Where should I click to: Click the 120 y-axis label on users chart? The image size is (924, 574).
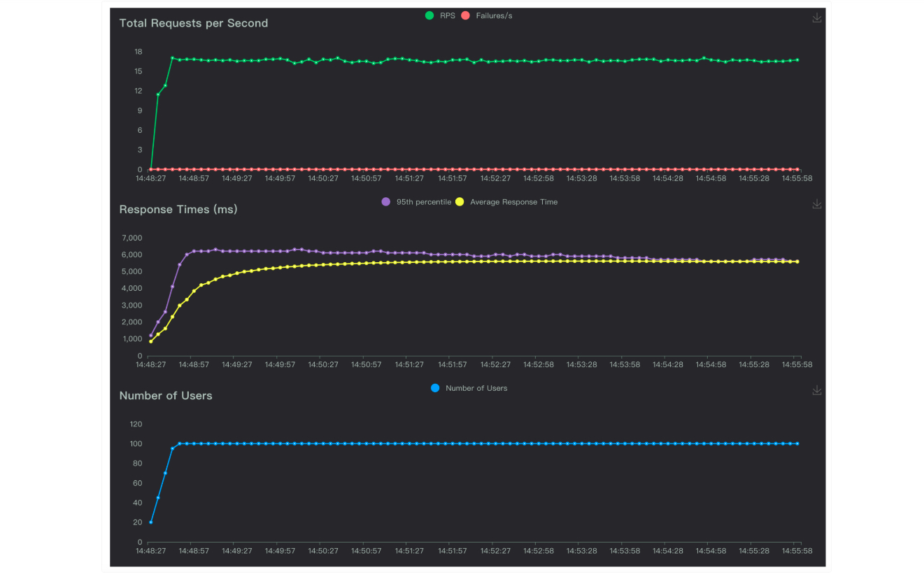click(136, 424)
